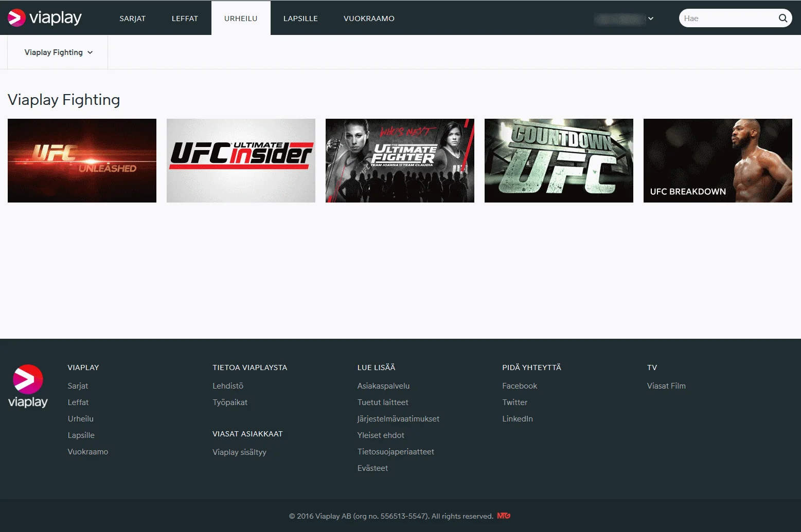
Task: Switch to the Leffat tab
Action: click(185, 19)
